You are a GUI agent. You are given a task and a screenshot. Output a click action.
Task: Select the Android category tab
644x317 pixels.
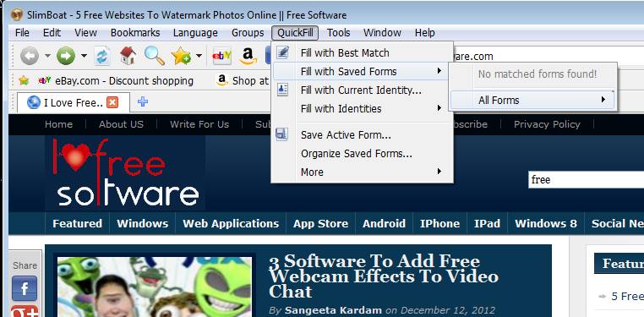point(384,223)
